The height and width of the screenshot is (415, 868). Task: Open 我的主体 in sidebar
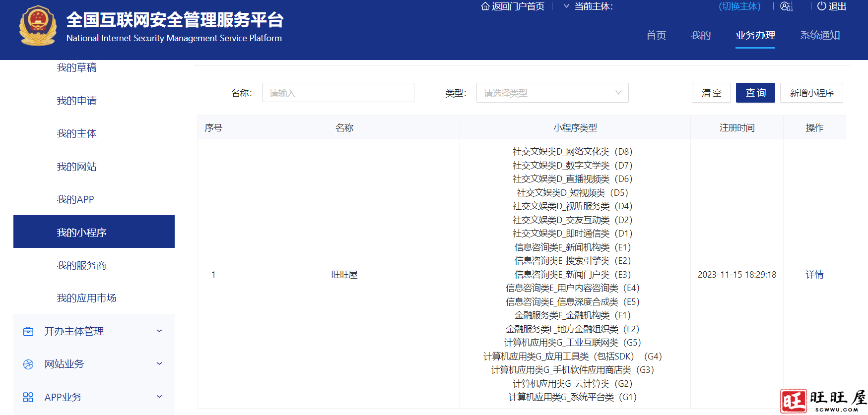tap(76, 133)
